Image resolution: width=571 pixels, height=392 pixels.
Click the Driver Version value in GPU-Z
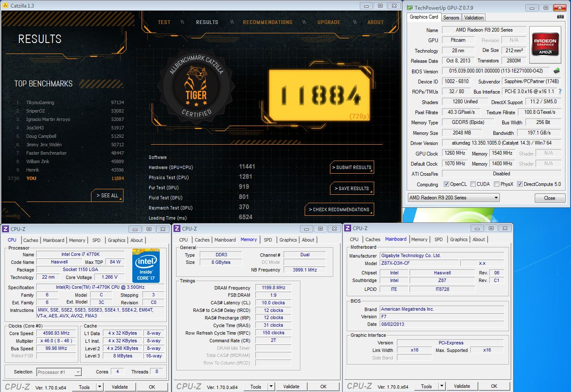tap(501, 143)
